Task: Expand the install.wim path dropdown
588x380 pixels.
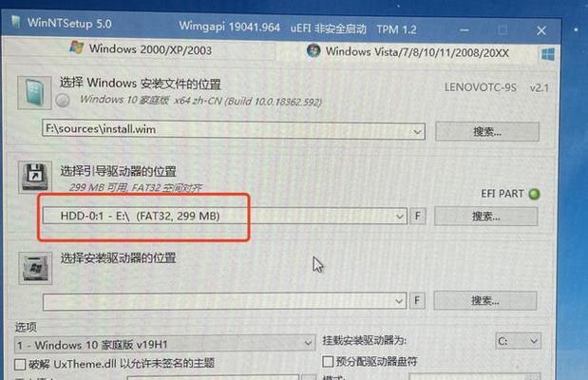Action: click(417, 132)
